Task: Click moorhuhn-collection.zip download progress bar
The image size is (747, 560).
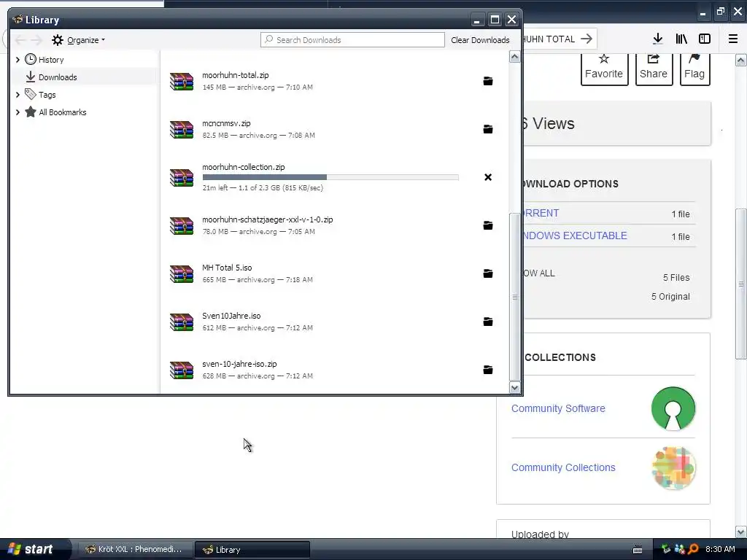Action: (330, 177)
